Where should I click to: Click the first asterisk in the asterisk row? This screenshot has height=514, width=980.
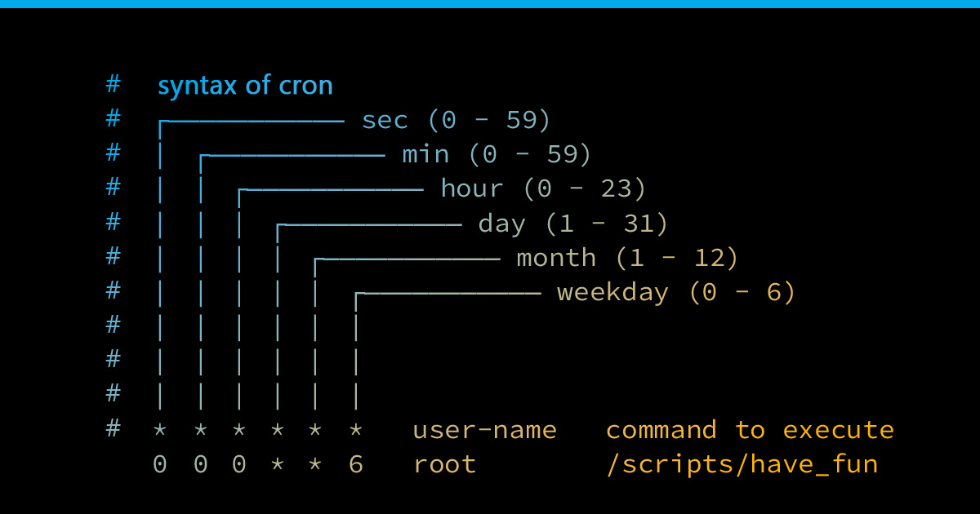point(159,429)
